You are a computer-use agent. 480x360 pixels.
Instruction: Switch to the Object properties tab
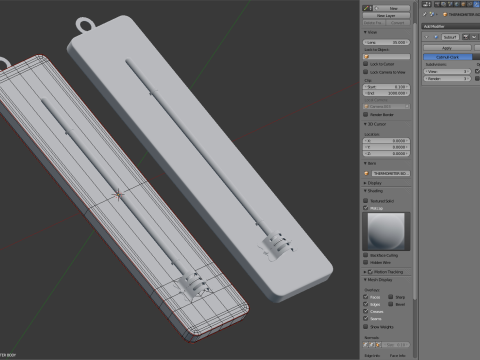[x=463, y=4]
